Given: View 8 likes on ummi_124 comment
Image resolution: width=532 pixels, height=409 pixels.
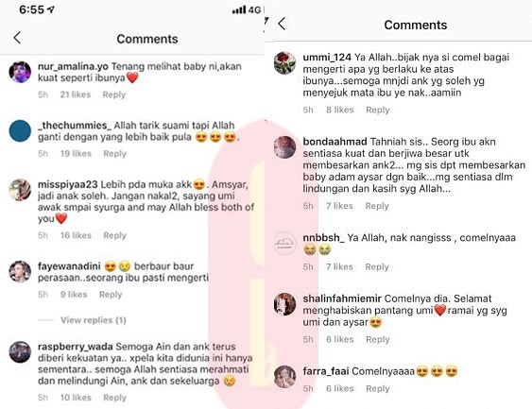Looking at the screenshot, I should (x=340, y=110).
